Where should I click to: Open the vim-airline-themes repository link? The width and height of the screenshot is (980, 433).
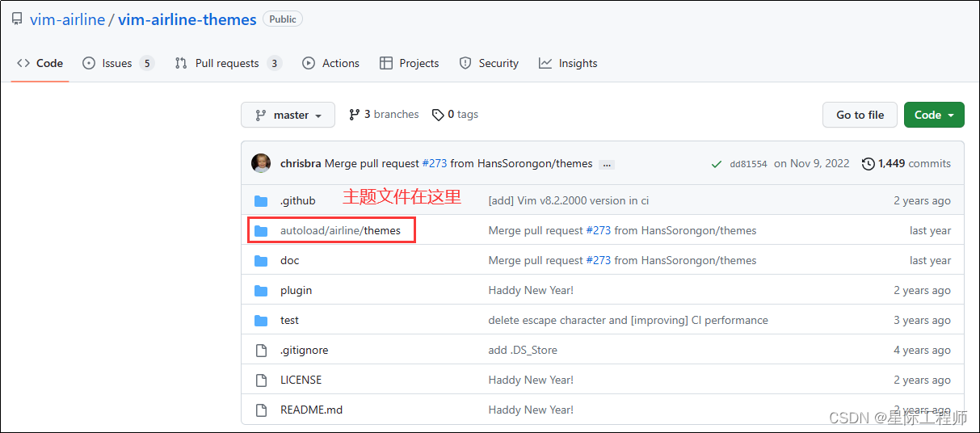click(x=187, y=19)
